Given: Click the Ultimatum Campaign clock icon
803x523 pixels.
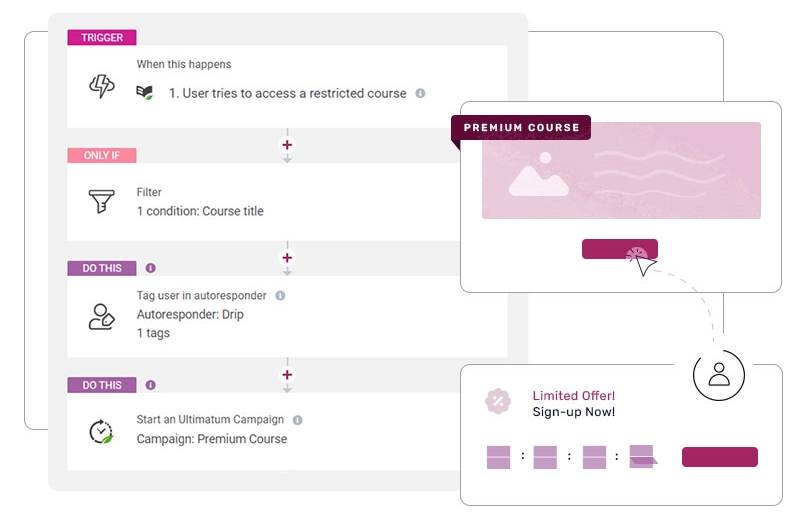Looking at the screenshot, I should 101,431.
